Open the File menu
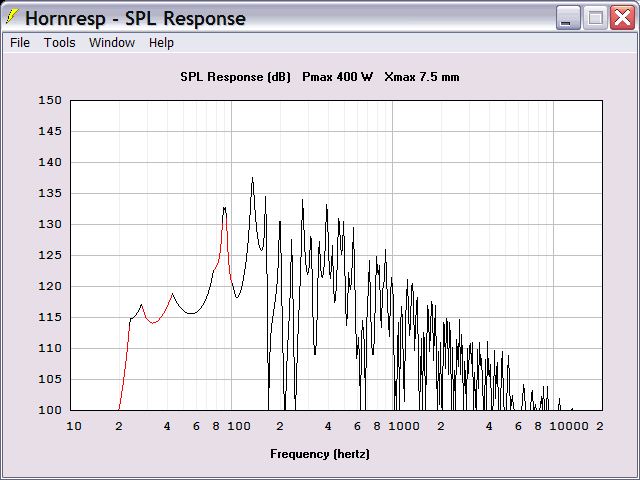The image size is (640, 480). point(20,42)
